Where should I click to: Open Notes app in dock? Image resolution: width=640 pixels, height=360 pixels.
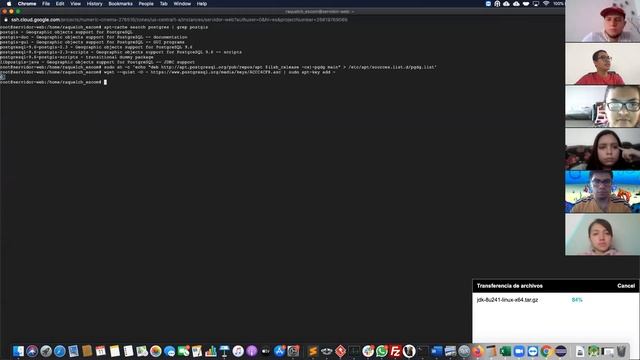click(115, 351)
